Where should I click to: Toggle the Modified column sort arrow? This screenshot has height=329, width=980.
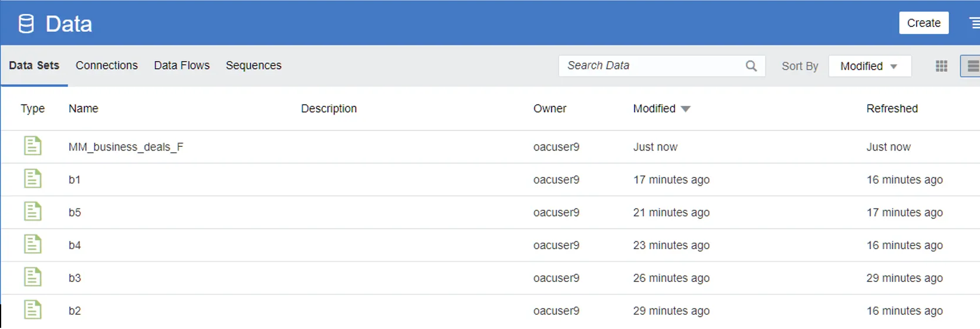tap(685, 109)
